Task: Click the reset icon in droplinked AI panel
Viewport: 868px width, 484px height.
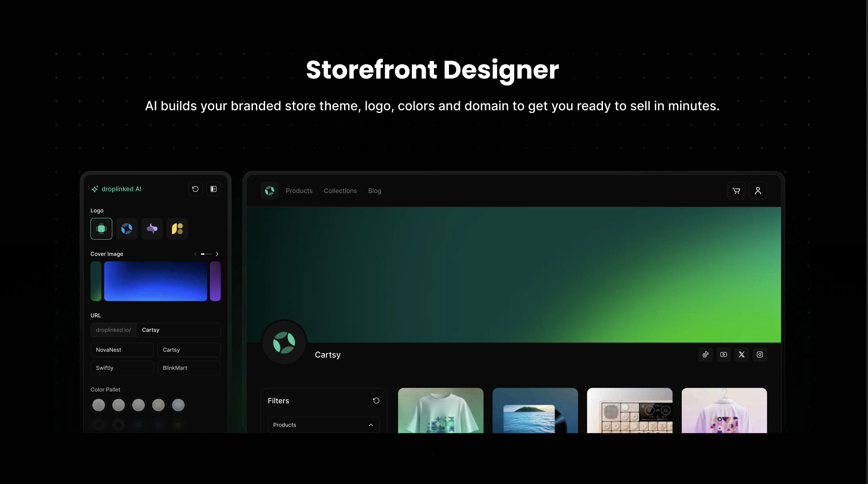Action: tap(195, 189)
